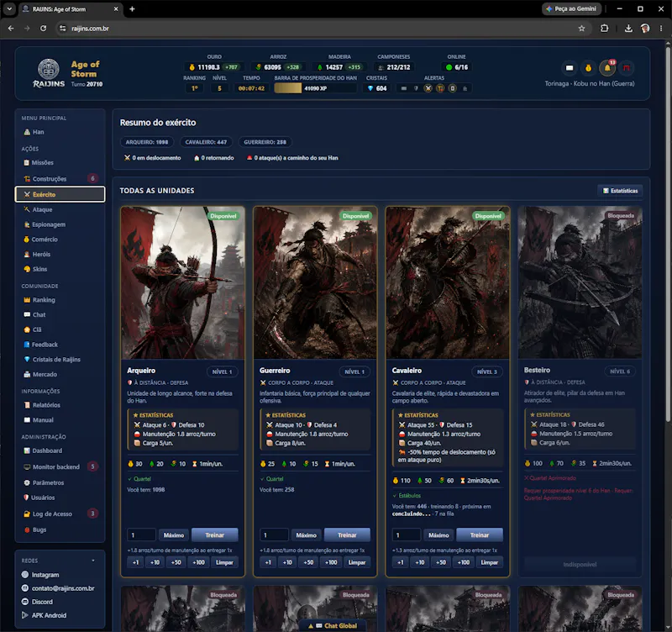
Task: Open Feedback menu item
Action: (x=60, y=345)
